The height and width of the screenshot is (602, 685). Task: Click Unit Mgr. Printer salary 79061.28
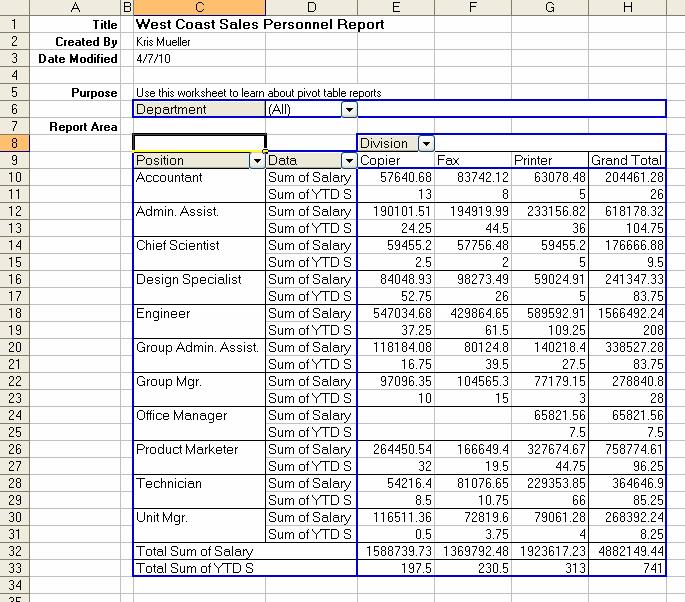coord(550,518)
